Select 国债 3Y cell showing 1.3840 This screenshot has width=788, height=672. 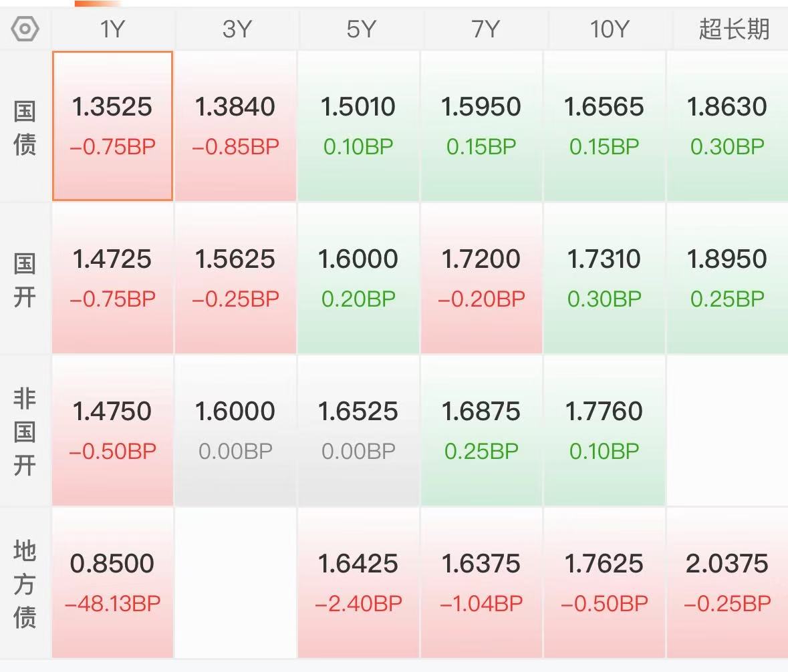236,126
